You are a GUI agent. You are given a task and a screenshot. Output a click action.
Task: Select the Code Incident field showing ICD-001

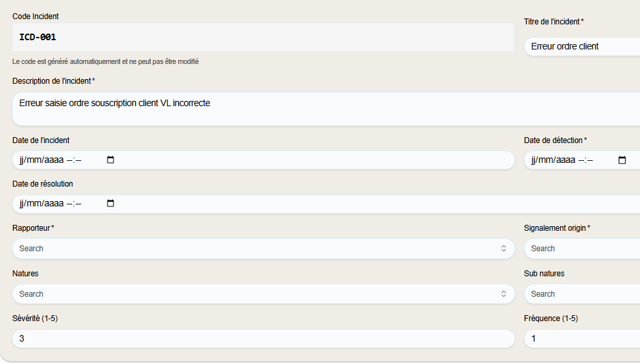[263, 38]
